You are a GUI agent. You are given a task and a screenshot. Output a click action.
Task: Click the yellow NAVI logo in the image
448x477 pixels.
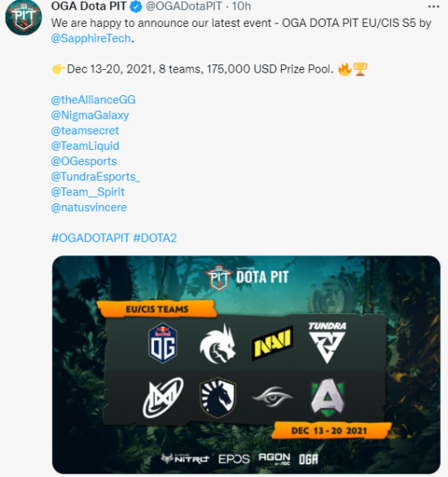[273, 344]
